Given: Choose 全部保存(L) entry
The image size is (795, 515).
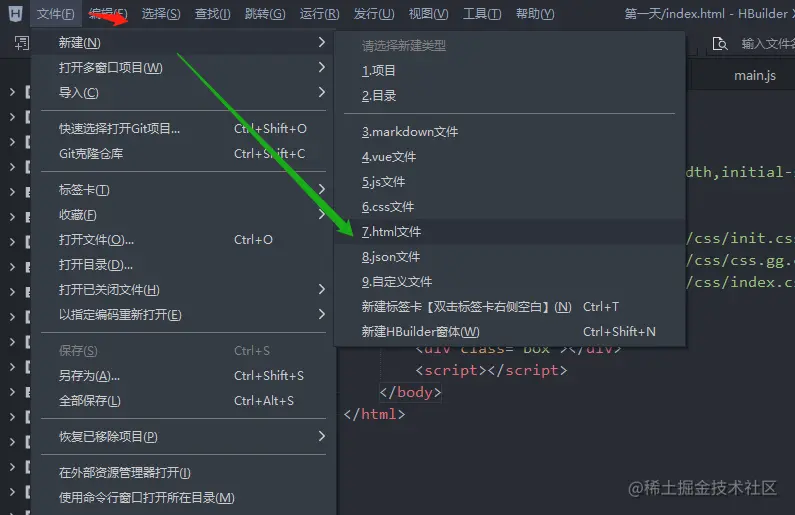Looking at the screenshot, I should point(184,400).
